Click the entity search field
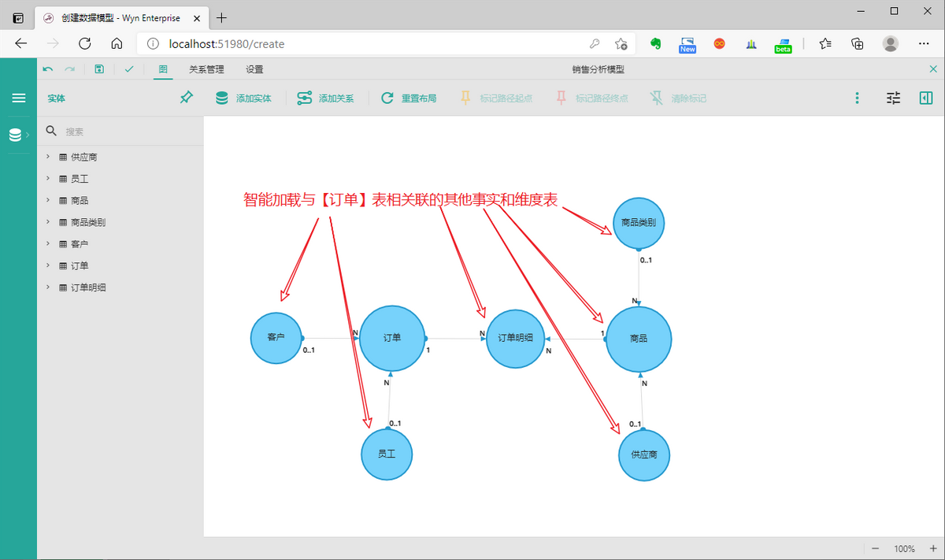Image resolution: width=945 pixels, height=560 pixels. pos(130,132)
